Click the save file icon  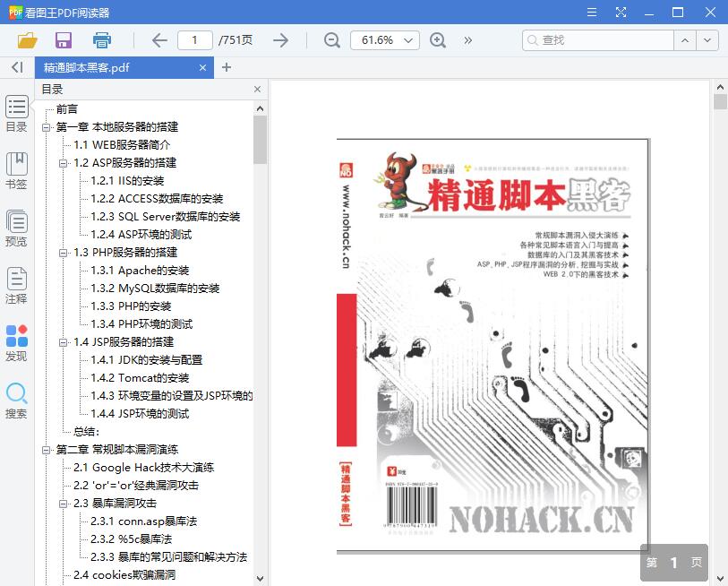point(63,40)
